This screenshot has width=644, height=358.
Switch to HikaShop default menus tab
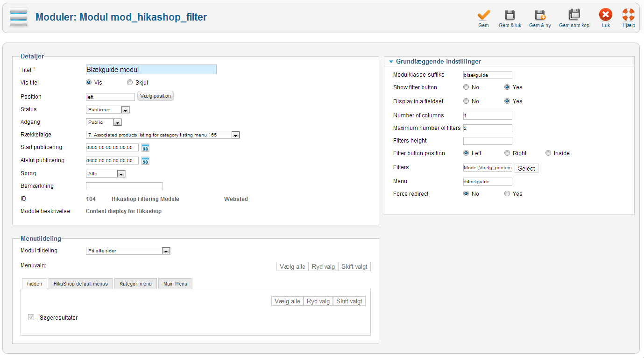81,284
